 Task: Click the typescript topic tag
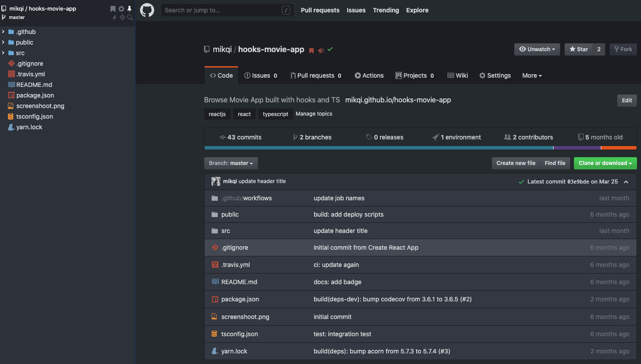pos(276,114)
